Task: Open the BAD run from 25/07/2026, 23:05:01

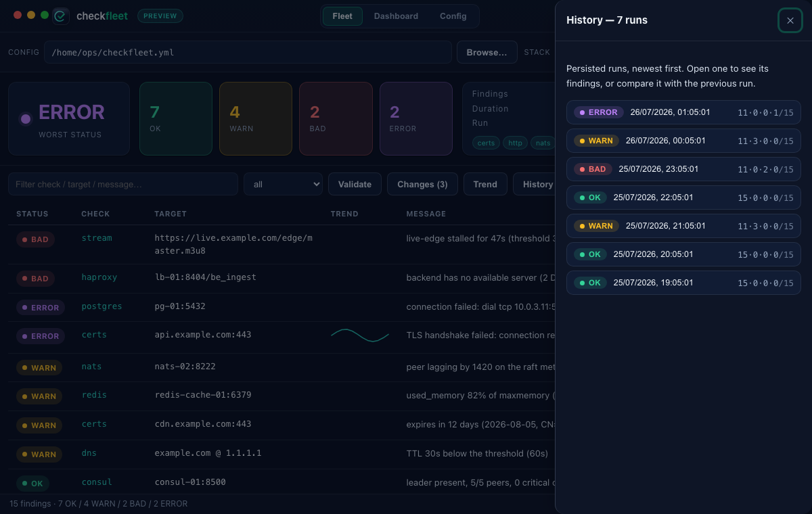Action: tap(683, 169)
